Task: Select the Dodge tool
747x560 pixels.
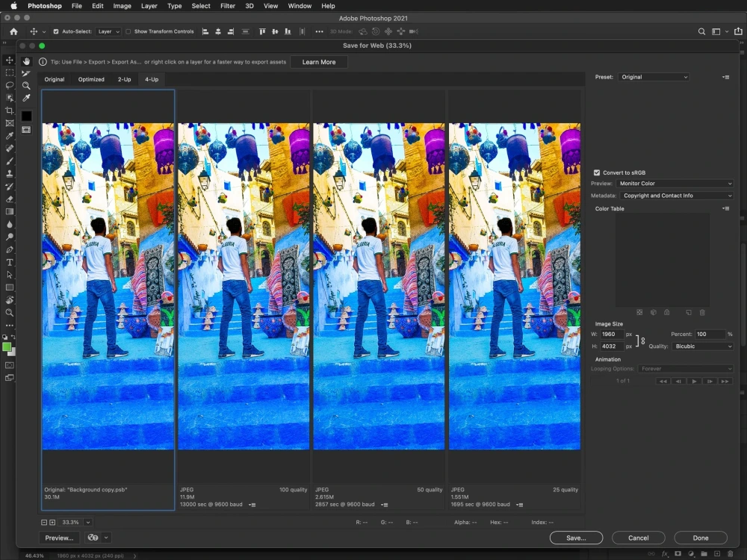Action: [x=9, y=237]
